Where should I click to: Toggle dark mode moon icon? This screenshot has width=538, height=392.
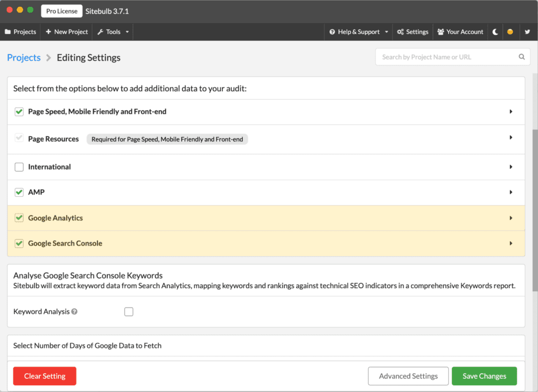pos(495,32)
